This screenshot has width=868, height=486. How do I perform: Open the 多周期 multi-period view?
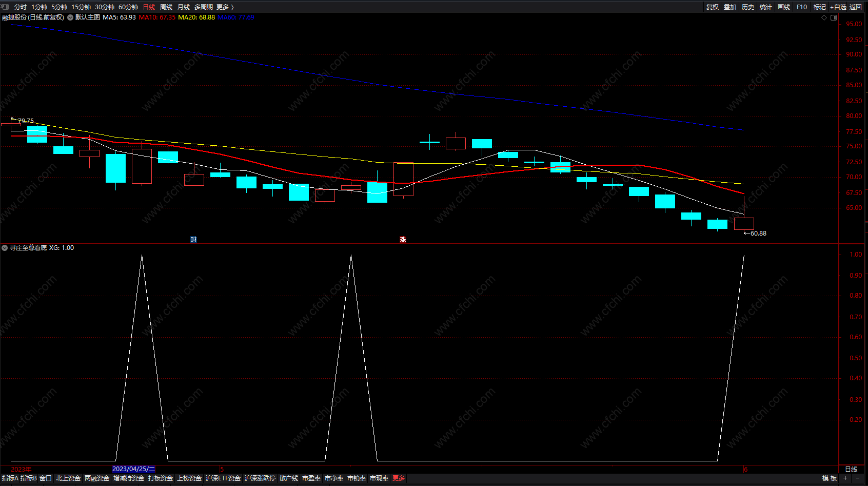(204, 7)
